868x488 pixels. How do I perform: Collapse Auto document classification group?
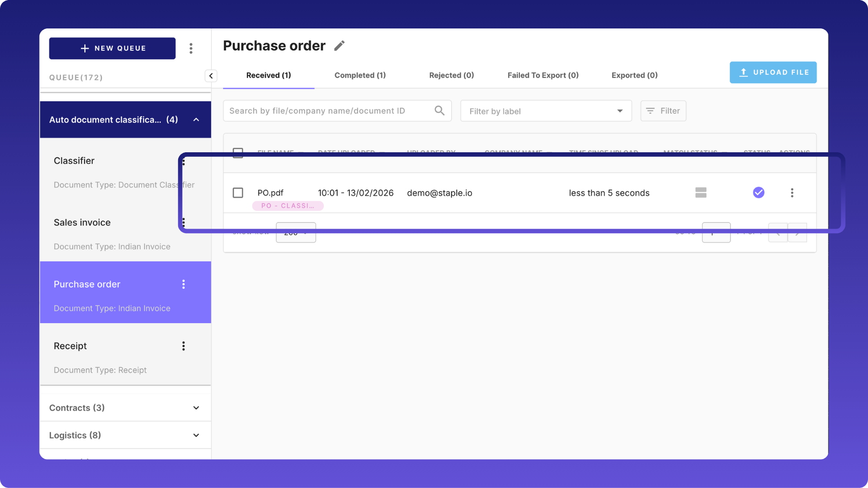point(196,120)
